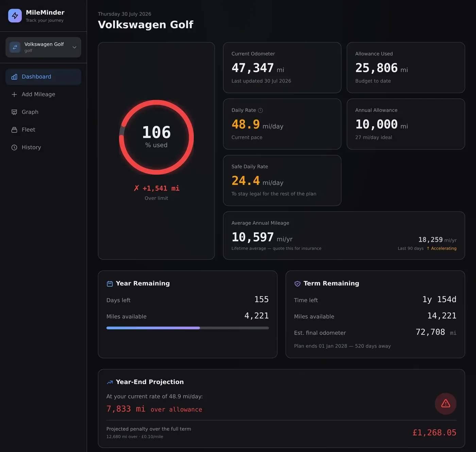The height and width of the screenshot is (452, 476).
Task: Click the Year Remaining progress bar
Action: [188, 328]
